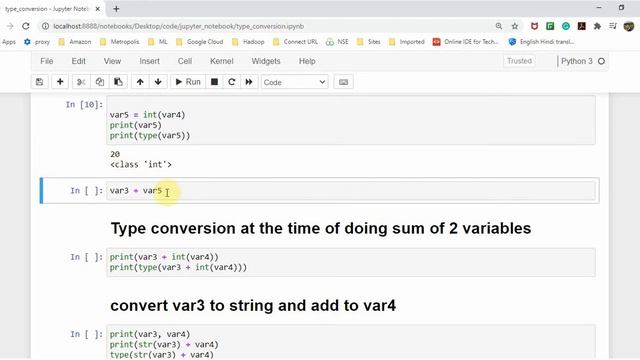640x360 pixels.
Task: Open the Kernel menu
Action: pyautogui.click(x=222, y=61)
